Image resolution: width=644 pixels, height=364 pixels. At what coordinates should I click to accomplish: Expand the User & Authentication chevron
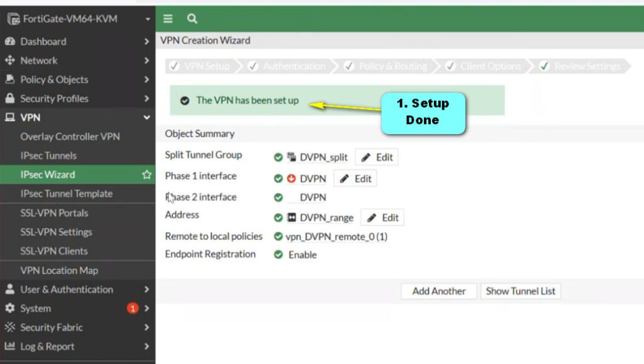(x=147, y=289)
